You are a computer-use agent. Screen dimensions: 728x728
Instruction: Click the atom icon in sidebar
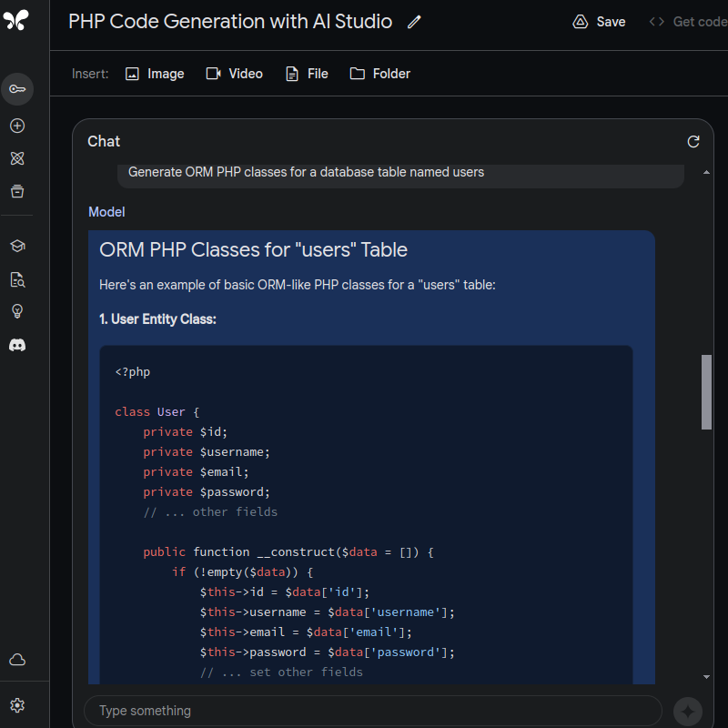tap(16, 158)
